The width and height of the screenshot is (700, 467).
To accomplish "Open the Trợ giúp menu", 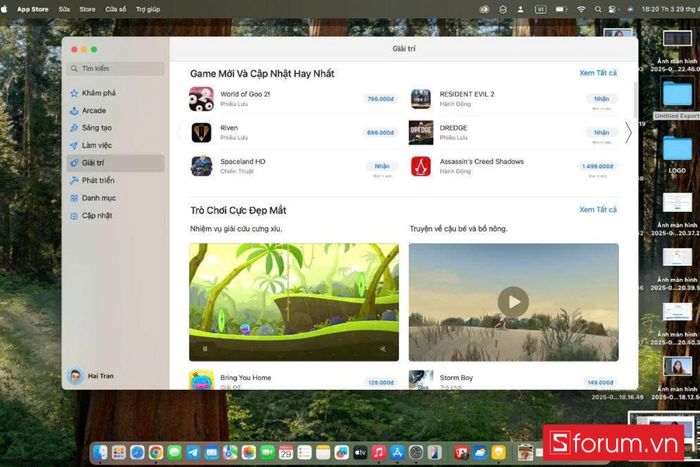I will pyautogui.click(x=148, y=9).
